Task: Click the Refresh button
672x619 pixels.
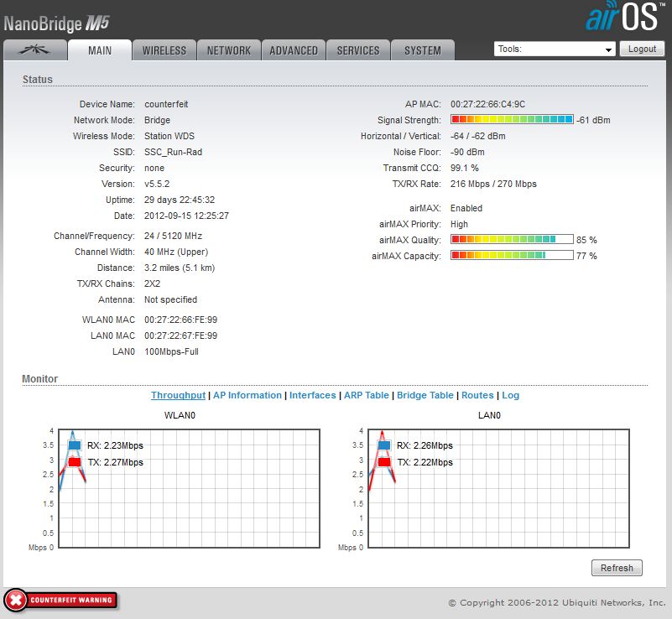Action: (x=617, y=568)
